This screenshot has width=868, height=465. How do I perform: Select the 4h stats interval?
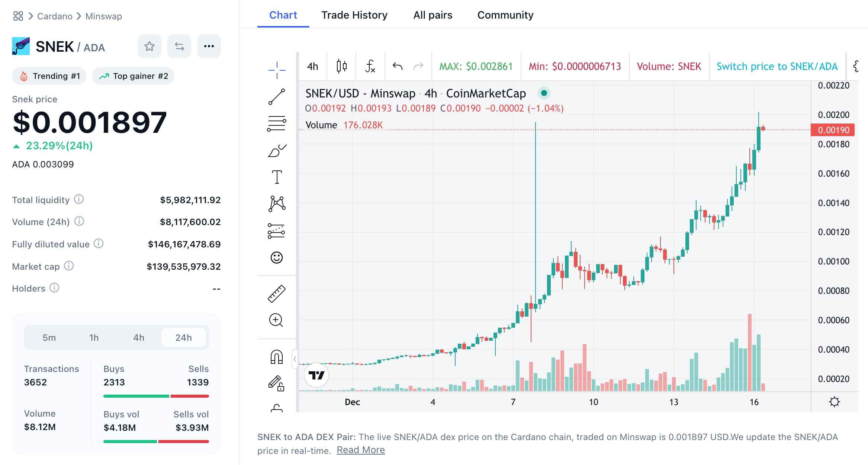139,338
